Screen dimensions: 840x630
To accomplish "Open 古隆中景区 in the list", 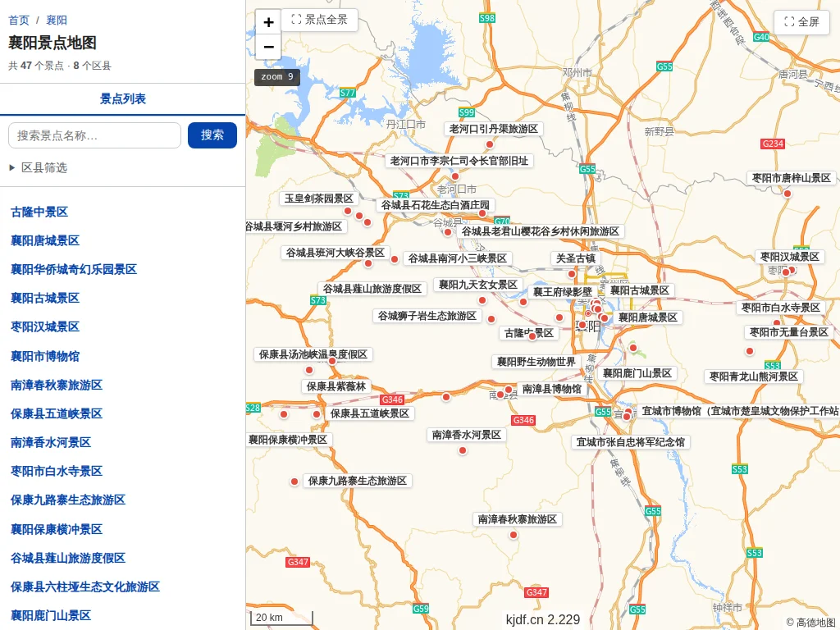I will 39,212.
